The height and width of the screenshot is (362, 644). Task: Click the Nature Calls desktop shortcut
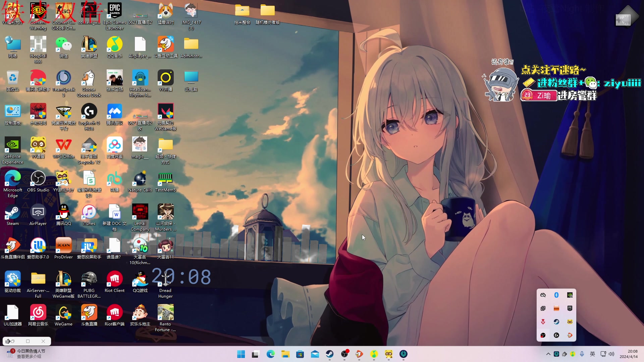coord(140,181)
